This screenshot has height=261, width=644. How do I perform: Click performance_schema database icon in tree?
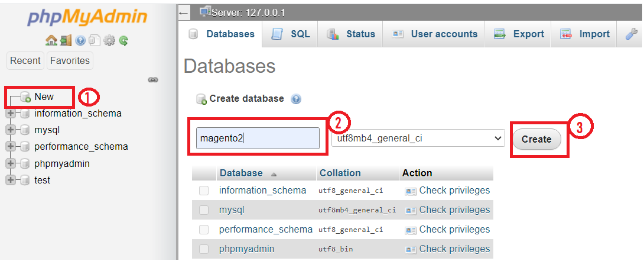(25, 147)
